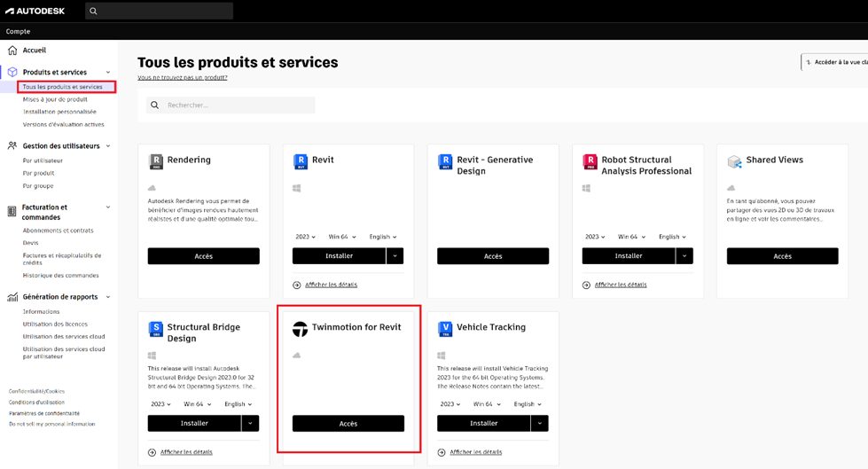
Task: Open Installation personnalisée
Action: [59, 112]
